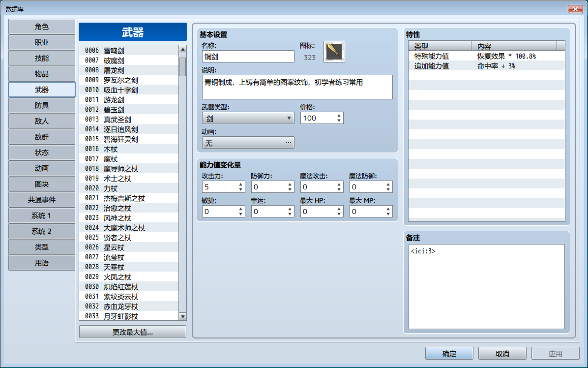Select 0016 木杖 in the weapon list
The height and width of the screenshot is (368, 588).
coord(129,149)
